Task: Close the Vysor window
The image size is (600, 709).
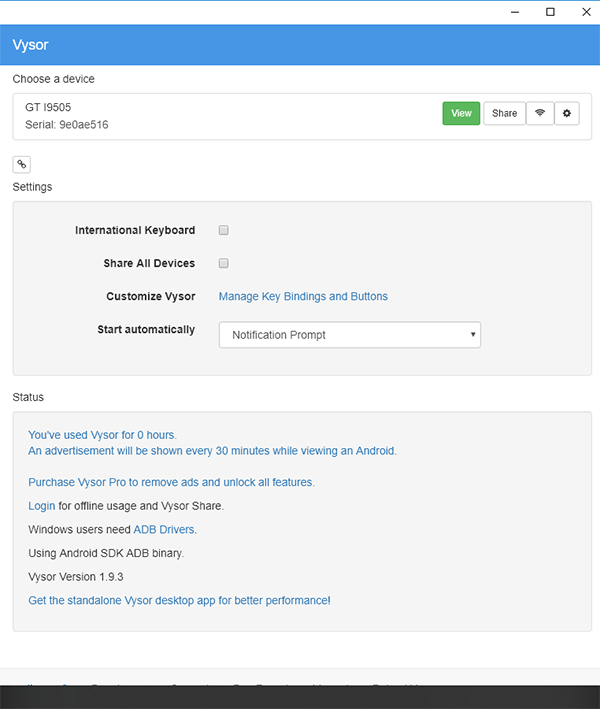Action: point(585,12)
